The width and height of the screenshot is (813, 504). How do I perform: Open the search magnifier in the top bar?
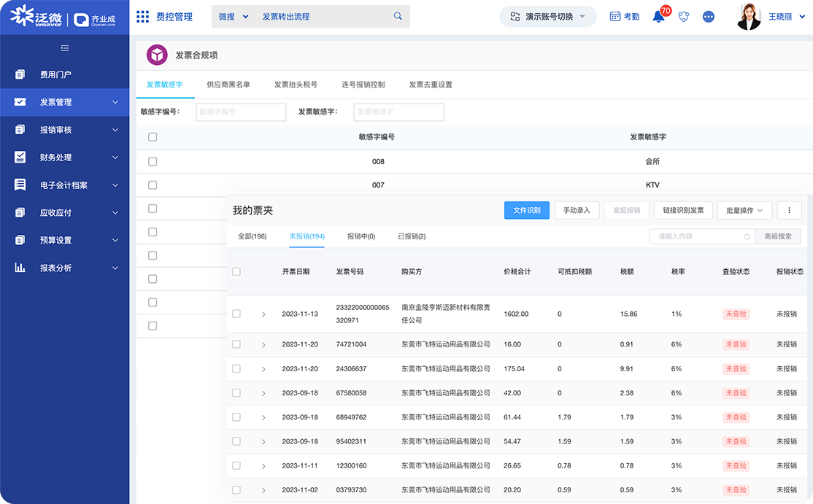(397, 15)
